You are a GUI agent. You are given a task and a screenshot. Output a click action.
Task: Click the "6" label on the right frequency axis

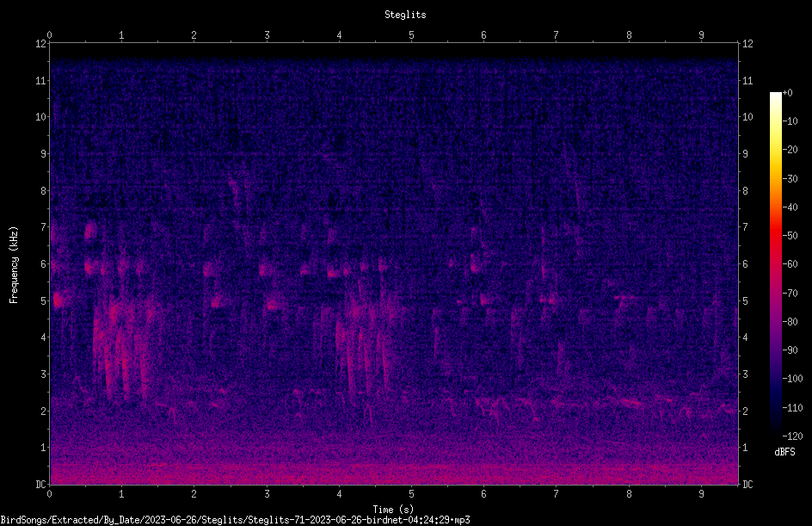pos(745,263)
